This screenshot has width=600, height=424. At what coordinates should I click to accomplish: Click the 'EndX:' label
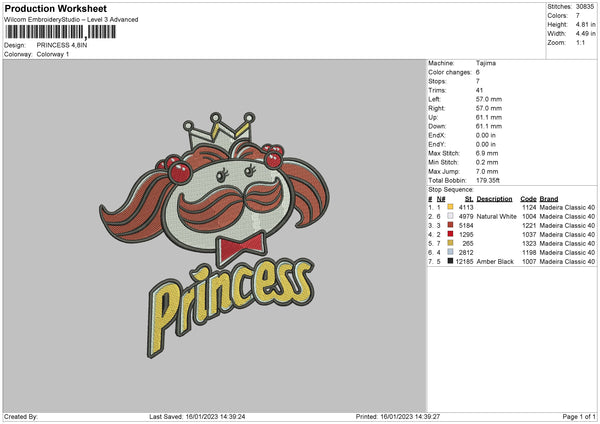(437, 135)
